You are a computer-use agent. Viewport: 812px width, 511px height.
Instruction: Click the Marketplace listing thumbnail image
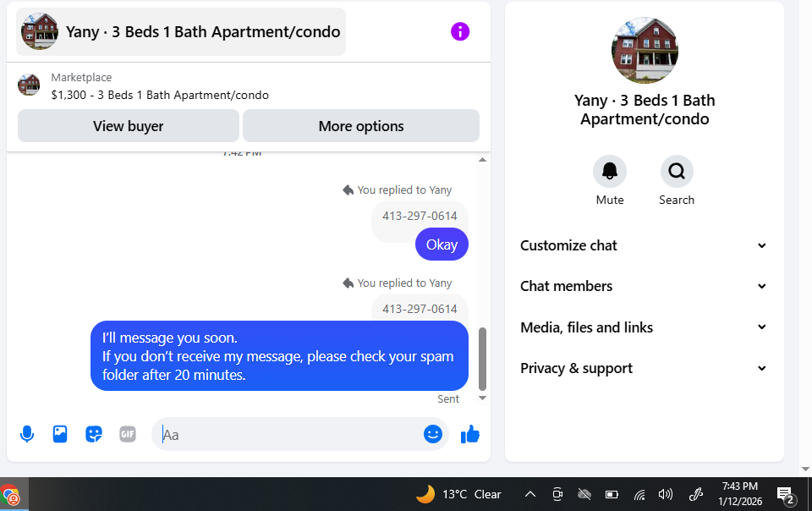[29, 85]
